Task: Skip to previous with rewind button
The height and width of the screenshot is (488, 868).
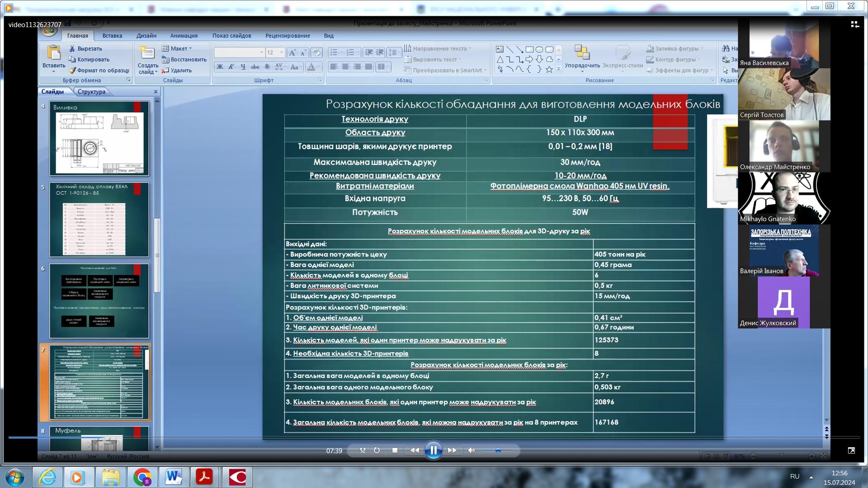Action: [414, 450]
